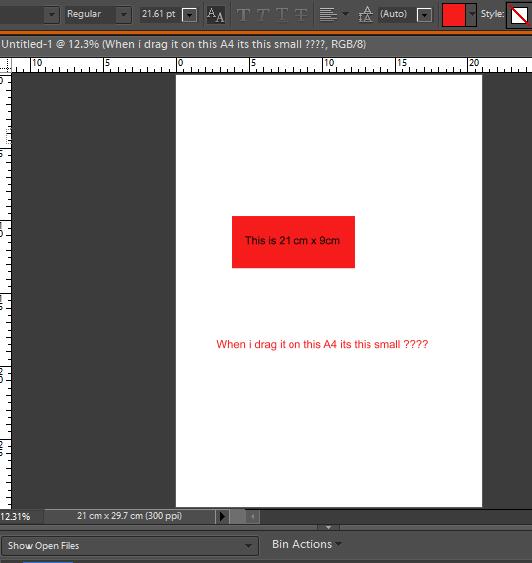Viewport: 532px width, 563px height.
Task: Click the text alignment icon
Action: [x=328, y=15]
